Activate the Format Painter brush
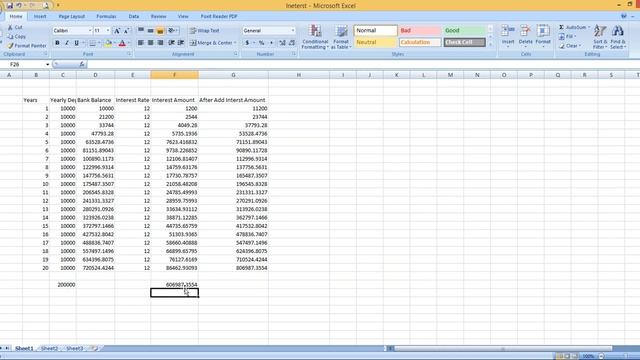This screenshot has height=360, width=640. [x=10, y=46]
